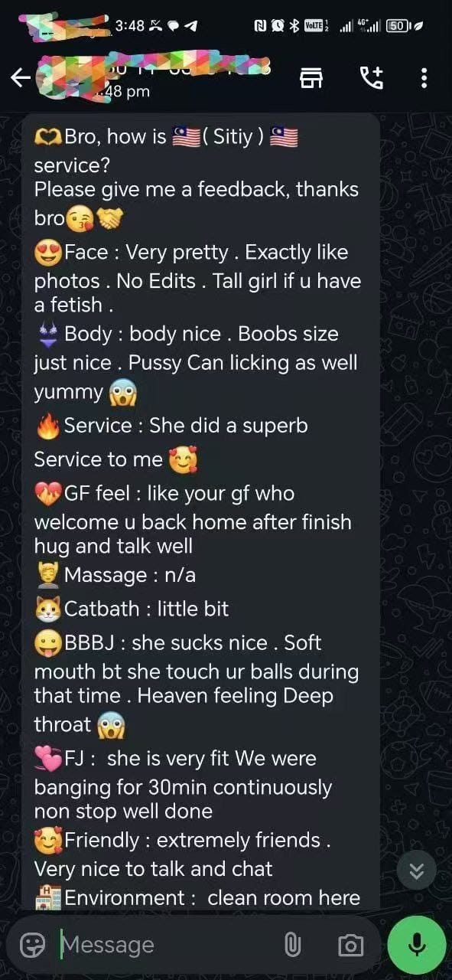
Task: Jump to latest messages with double-chevron button
Action: 417,871
